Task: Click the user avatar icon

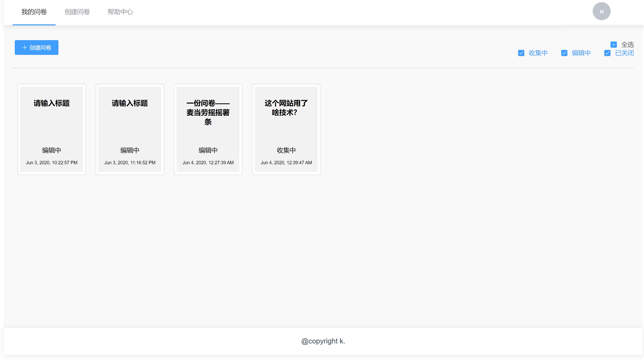Action: point(601,11)
